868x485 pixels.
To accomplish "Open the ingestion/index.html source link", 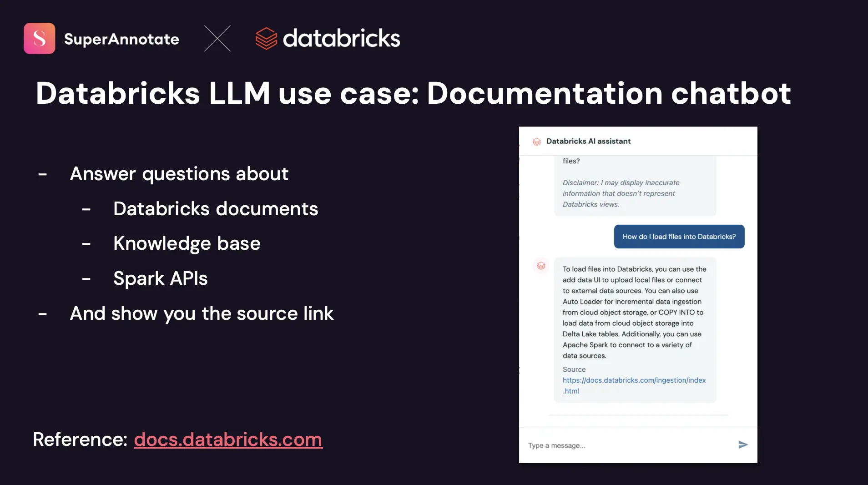I will [x=634, y=385].
